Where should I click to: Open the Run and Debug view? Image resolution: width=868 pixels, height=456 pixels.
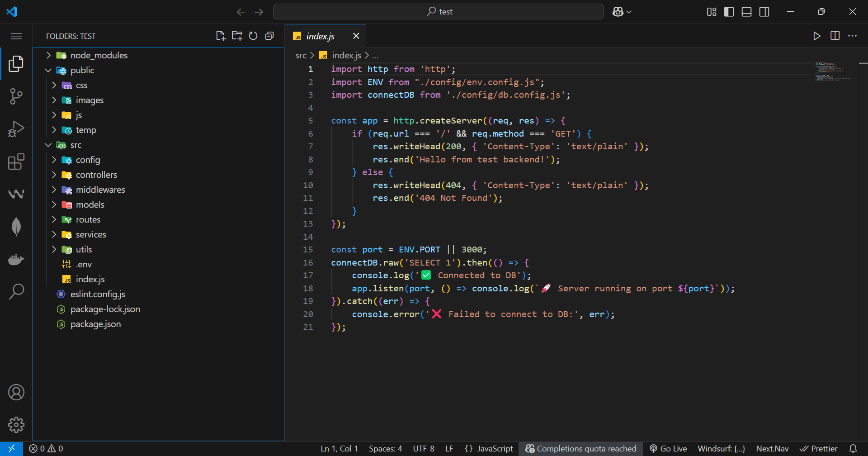[x=16, y=129]
